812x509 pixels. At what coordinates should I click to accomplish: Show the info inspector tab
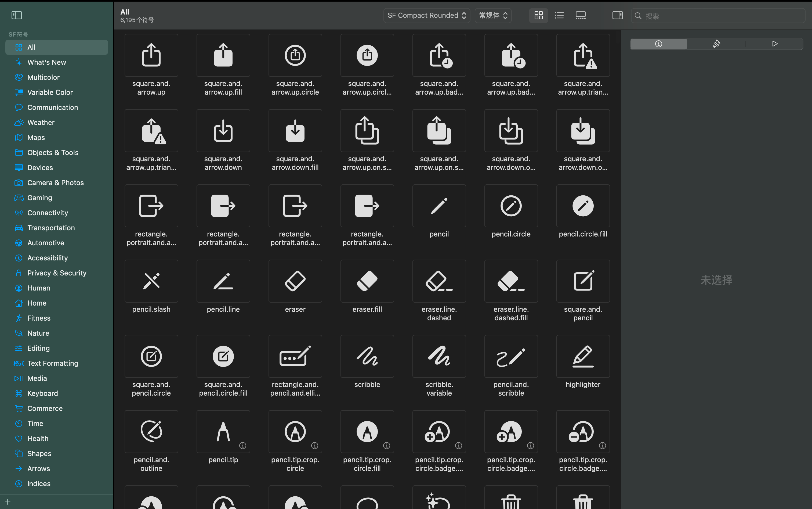659,44
